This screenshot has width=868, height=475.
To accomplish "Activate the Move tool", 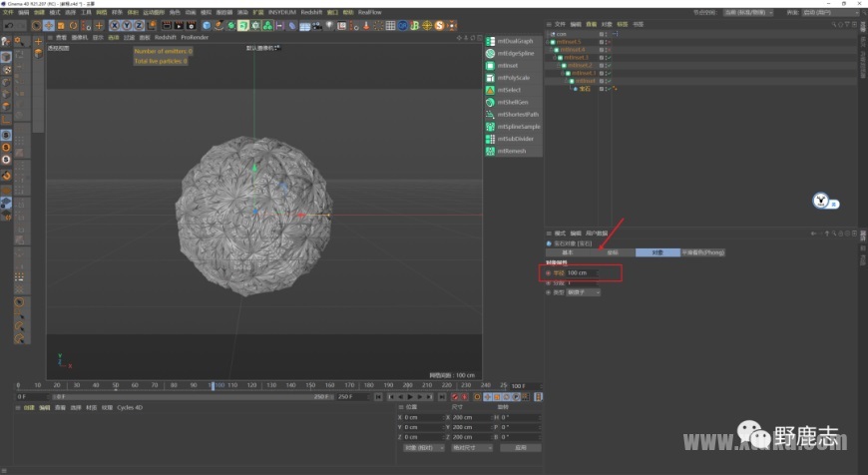I will coord(49,26).
